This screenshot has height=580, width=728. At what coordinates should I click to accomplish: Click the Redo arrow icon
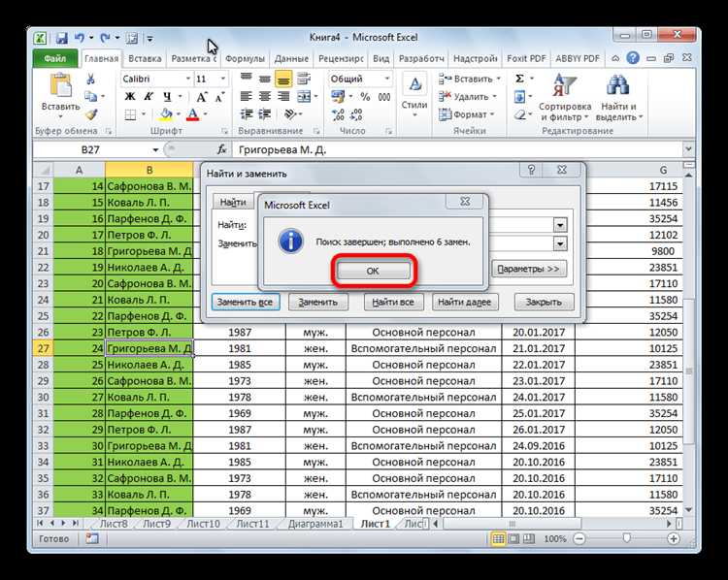coord(106,38)
